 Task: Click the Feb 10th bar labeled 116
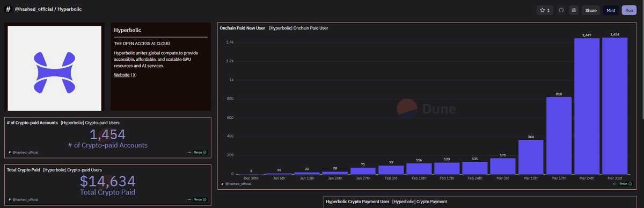tap(419, 169)
